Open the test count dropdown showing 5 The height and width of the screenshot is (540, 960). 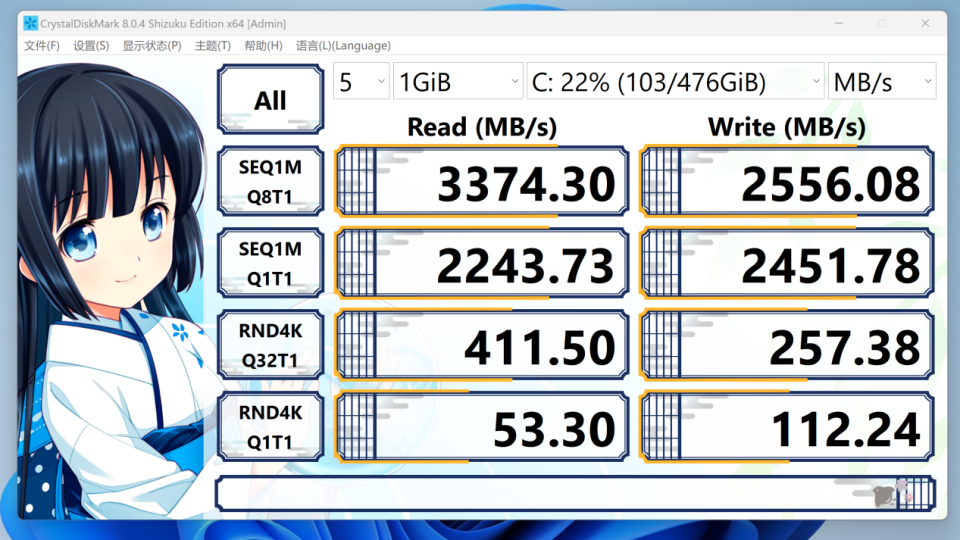[361, 81]
